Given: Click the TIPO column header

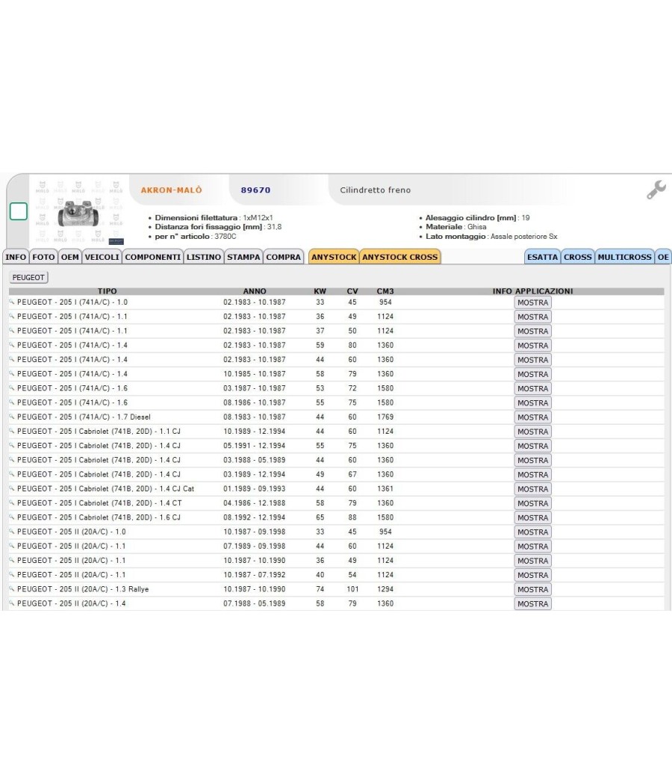Looking at the screenshot, I should [107, 291].
